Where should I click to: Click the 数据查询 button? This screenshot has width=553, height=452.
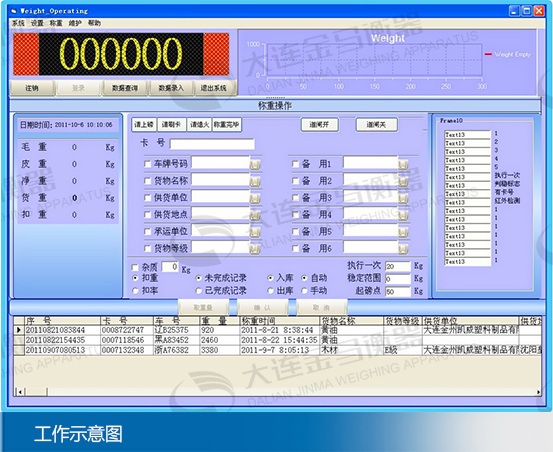[x=125, y=88]
